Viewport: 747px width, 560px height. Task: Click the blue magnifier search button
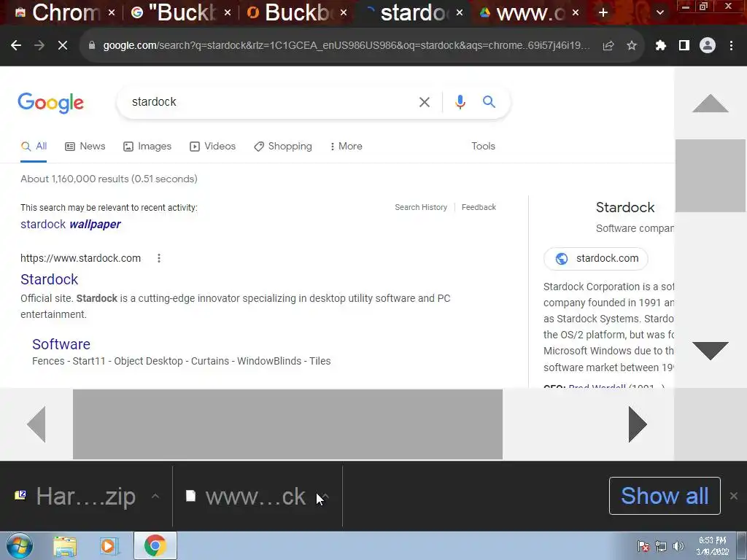tap(489, 101)
